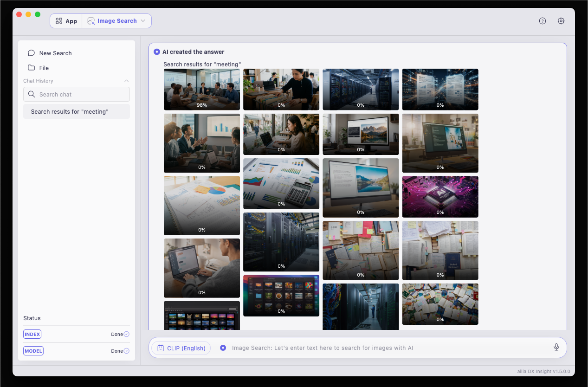Image resolution: width=588 pixels, height=387 pixels.
Task: Collapse the Chat History section chevron
Action: point(127,81)
